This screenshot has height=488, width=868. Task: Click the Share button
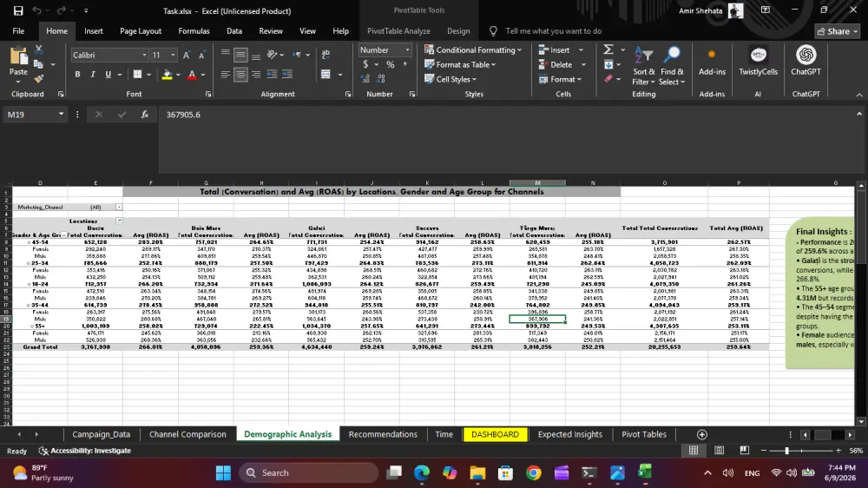coord(837,31)
